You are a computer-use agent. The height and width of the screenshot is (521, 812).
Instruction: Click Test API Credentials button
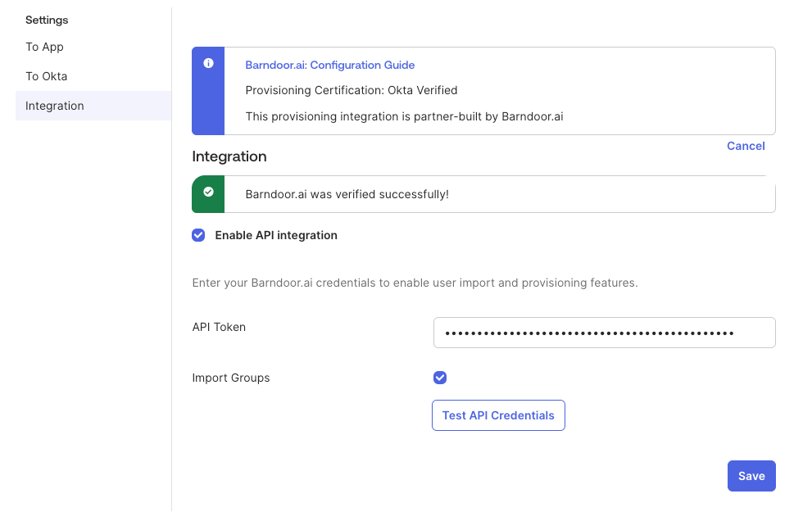click(498, 415)
